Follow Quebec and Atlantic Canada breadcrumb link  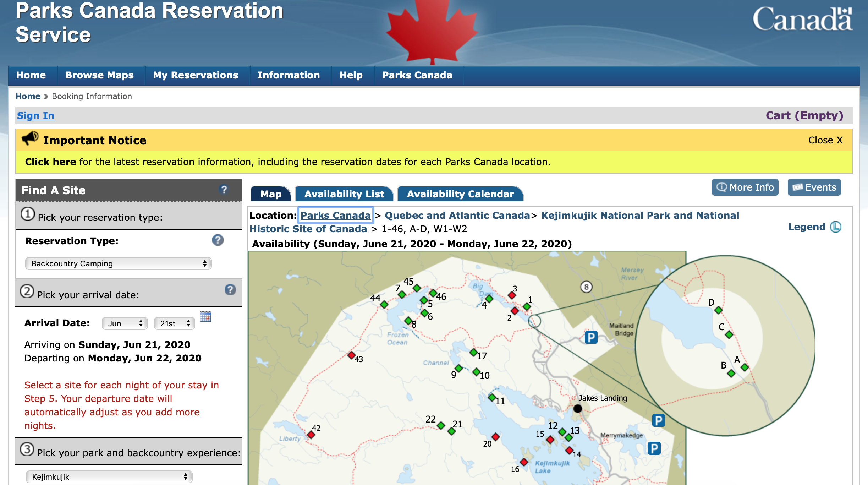(x=457, y=215)
